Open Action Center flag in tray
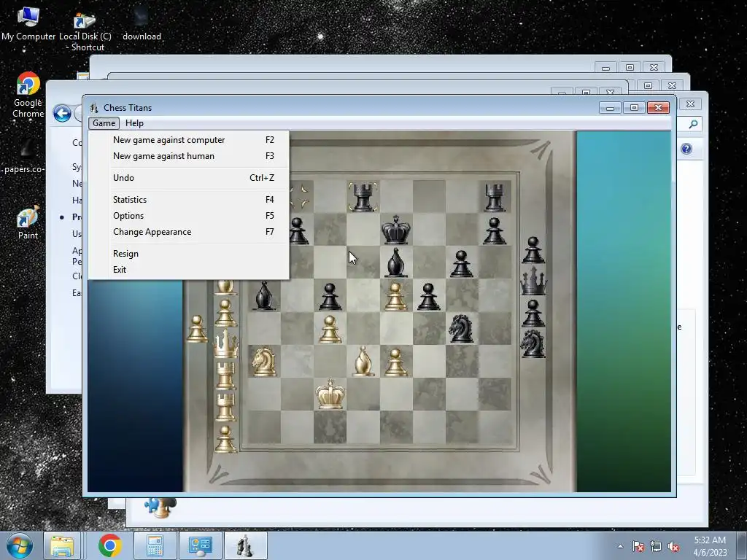 click(638, 546)
